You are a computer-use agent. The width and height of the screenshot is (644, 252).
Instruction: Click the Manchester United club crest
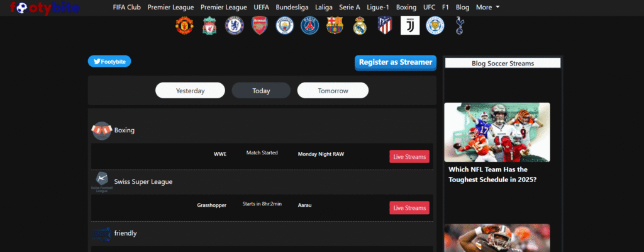184,26
